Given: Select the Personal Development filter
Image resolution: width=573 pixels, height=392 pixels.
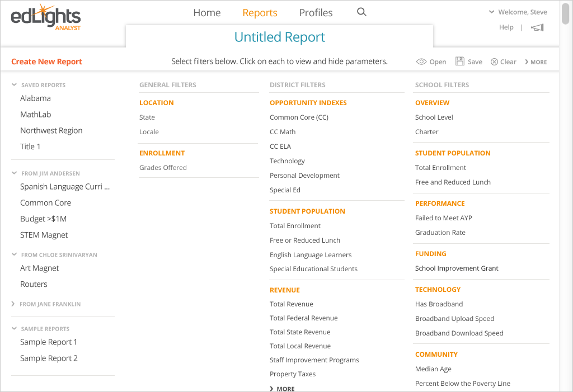Looking at the screenshot, I should 304,176.
